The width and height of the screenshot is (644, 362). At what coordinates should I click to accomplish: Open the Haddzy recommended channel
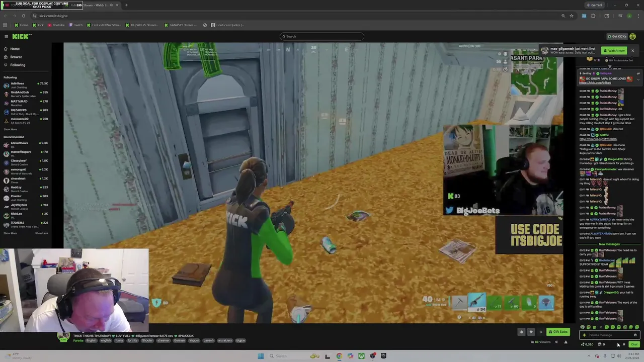point(26,189)
